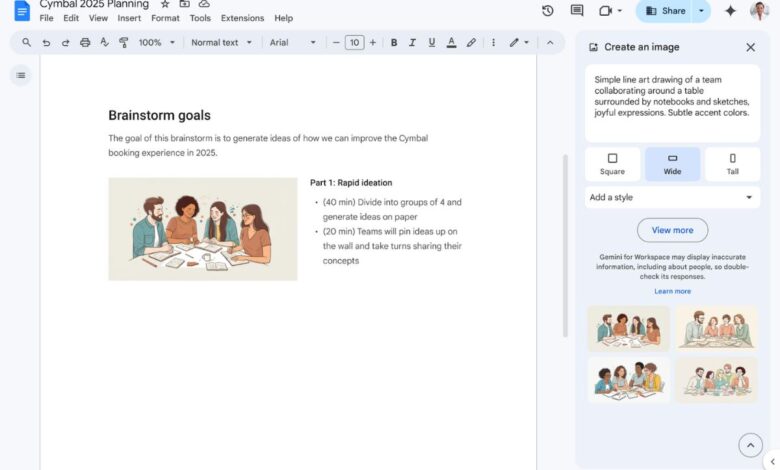Open the Normal text style dropdown
The image size is (780, 470).
coord(221,43)
